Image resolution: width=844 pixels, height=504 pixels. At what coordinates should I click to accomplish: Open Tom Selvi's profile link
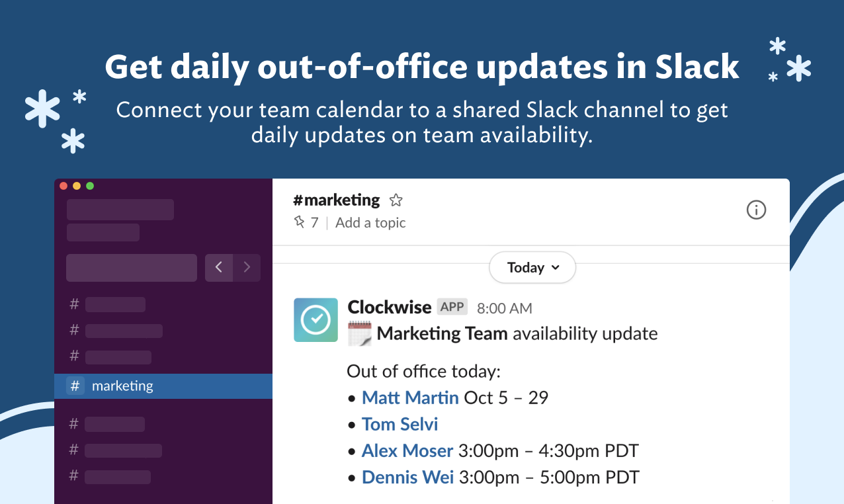[x=400, y=424]
